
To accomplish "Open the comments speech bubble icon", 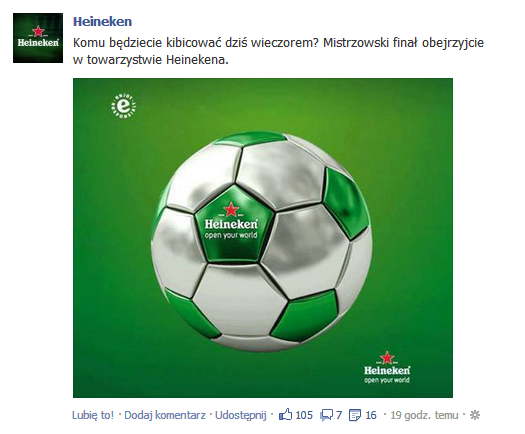I will (x=326, y=416).
